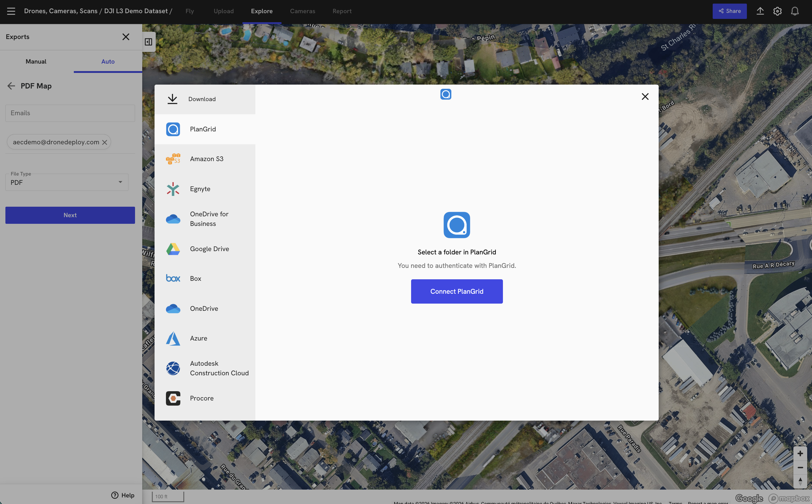This screenshot has width=812, height=504.
Task: Click the Emails input field
Action: click(x=70, y=113)
